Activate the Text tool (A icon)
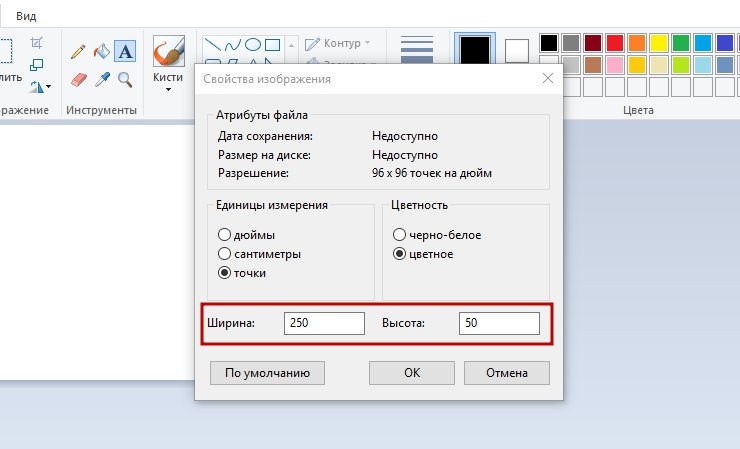The height and width of the screenshot is (449, 740). [125, 50]
